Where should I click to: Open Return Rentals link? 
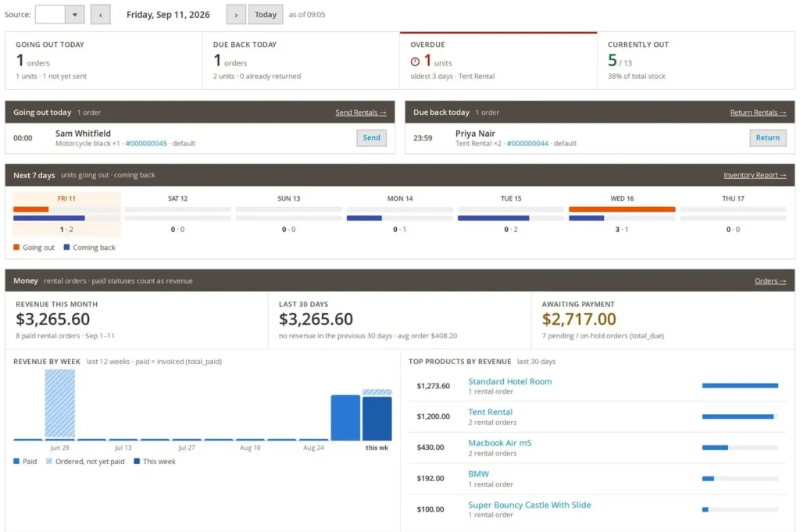(758, 112)
